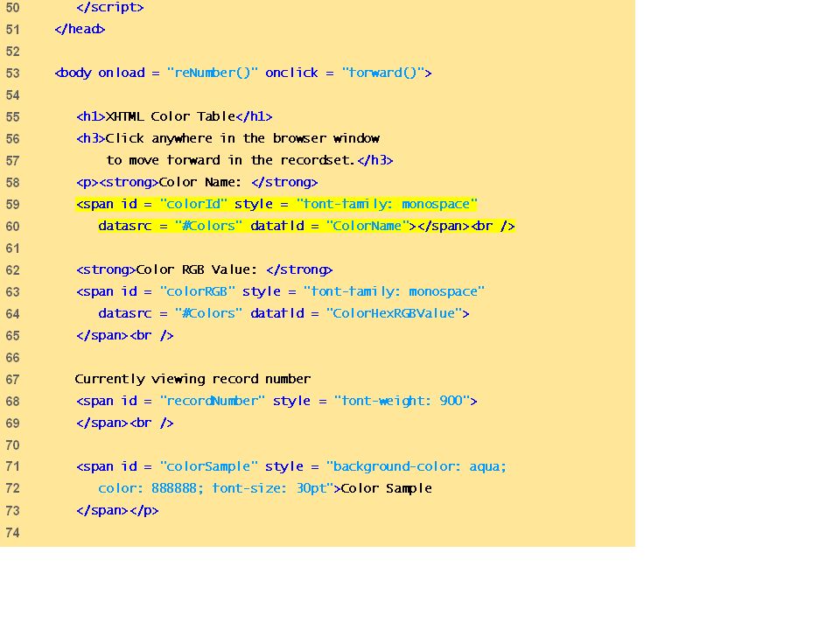Click 'Currently viewing record number' text

coord(192,379)
